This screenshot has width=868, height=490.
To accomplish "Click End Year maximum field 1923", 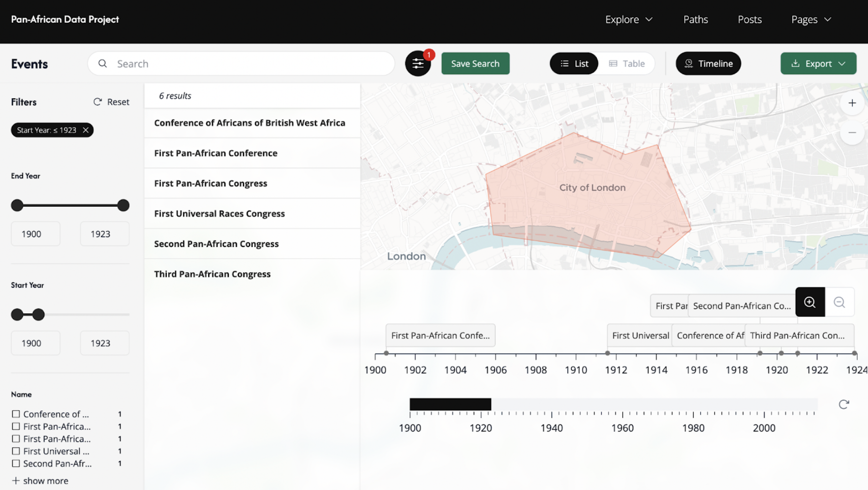I will [105, 234].
